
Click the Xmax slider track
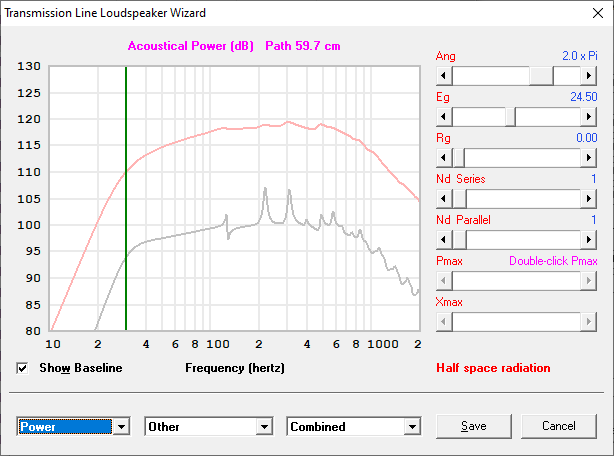(516, 322)
